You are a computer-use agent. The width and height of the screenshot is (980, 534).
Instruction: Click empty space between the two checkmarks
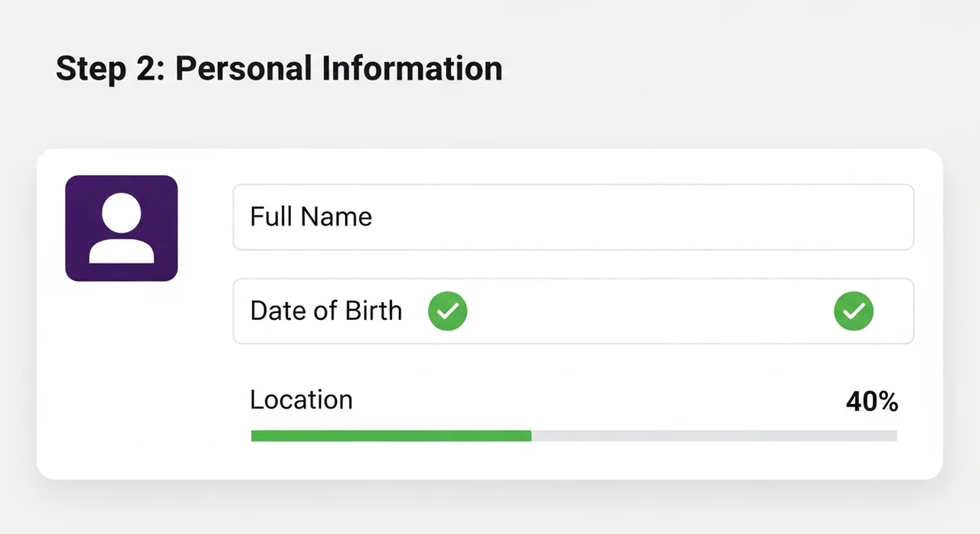pos(651,311)
